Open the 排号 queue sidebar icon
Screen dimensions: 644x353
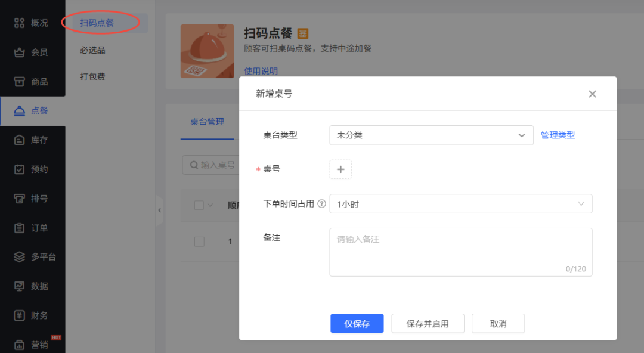[x=20, y=199]
